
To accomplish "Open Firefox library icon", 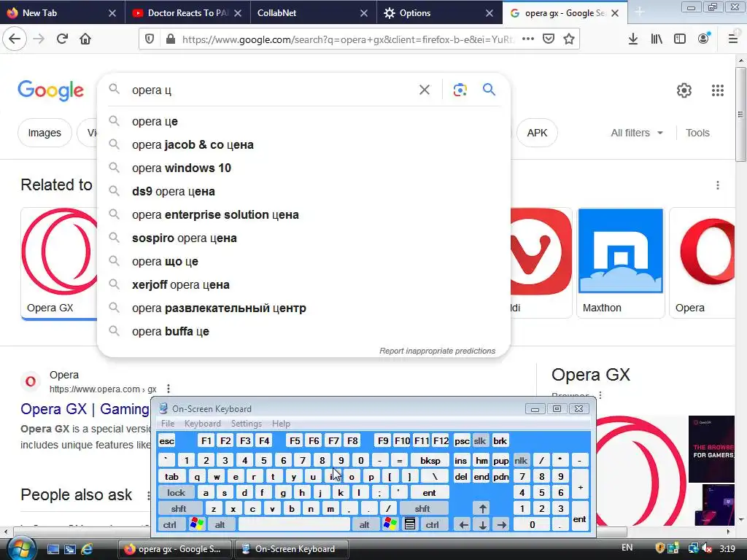I will (657, 39).
